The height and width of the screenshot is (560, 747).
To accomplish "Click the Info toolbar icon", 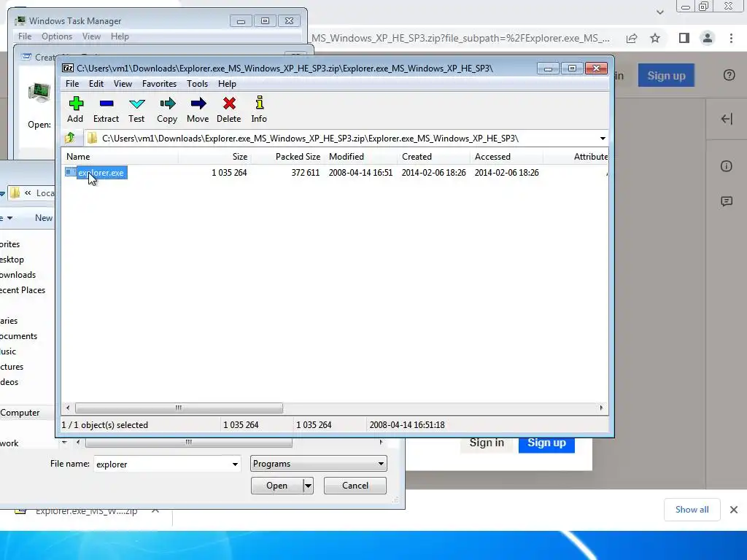I will [x=259, y=109].
